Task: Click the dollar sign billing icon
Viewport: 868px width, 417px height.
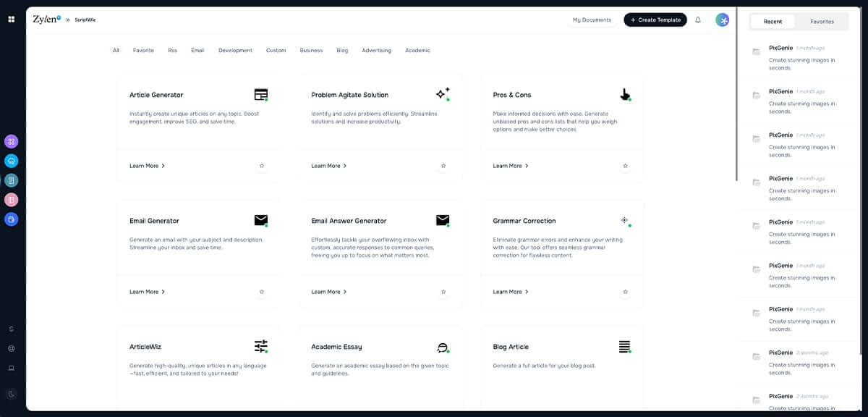Action: tap(11, 329)
